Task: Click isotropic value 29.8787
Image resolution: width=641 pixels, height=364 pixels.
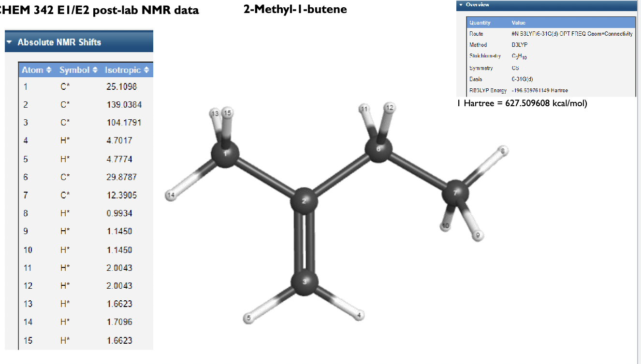Action: (x=122, y=177)
